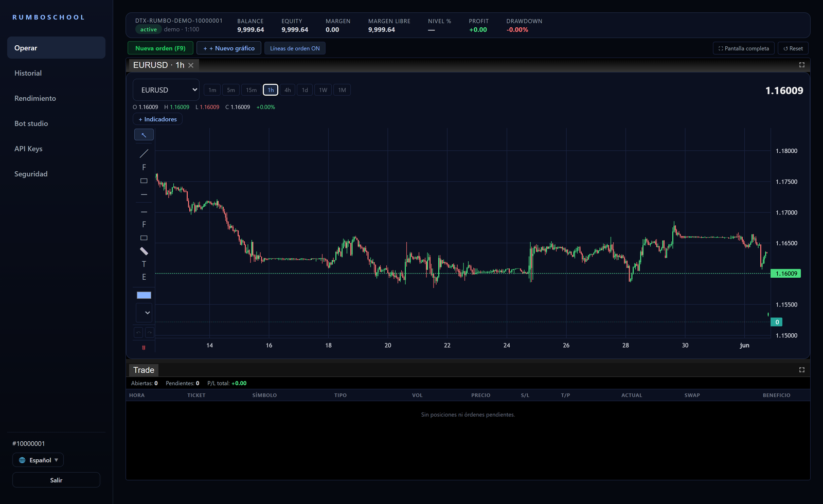
Task: Undo the last drawing action
Action: [138, 333]
